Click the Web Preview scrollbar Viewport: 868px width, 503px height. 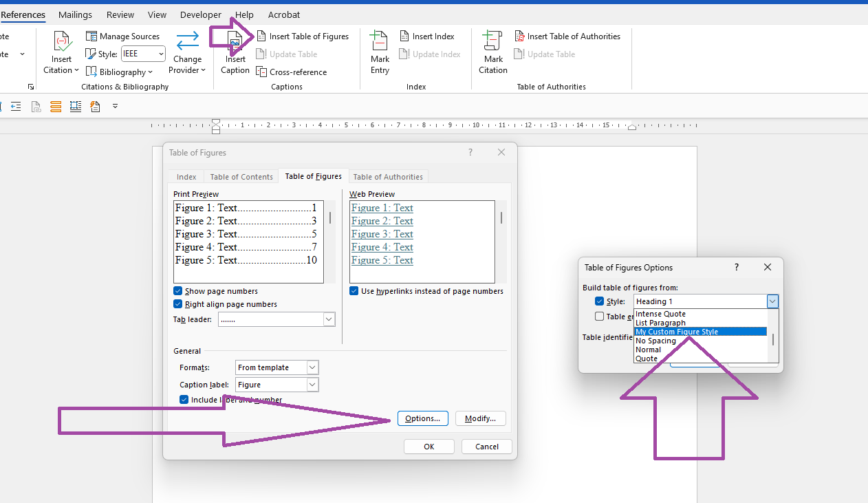501,242
